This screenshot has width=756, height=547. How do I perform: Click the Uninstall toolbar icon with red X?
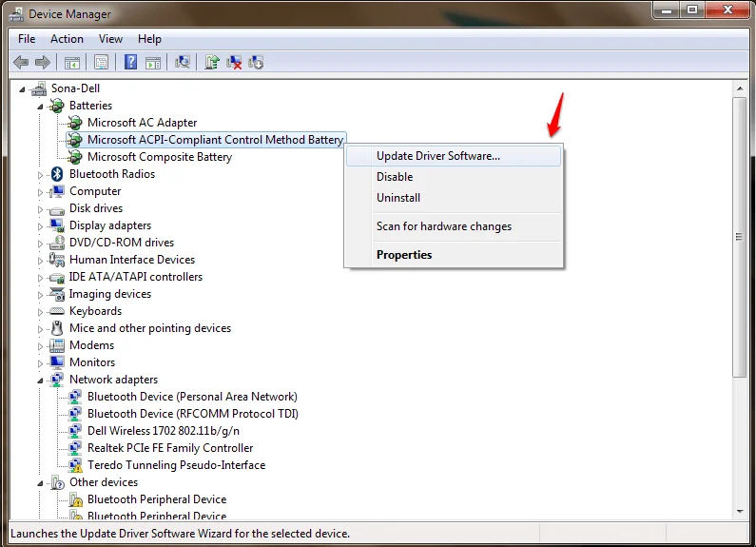(x=234, y=62)
